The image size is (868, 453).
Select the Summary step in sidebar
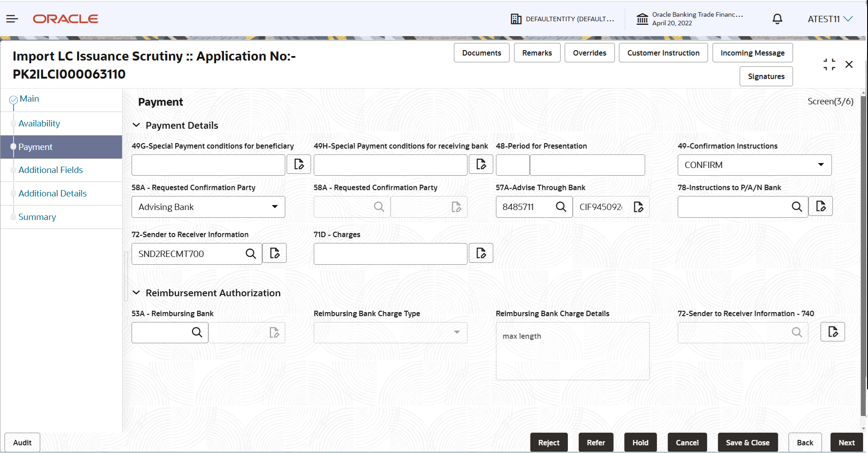coord(37,217)
